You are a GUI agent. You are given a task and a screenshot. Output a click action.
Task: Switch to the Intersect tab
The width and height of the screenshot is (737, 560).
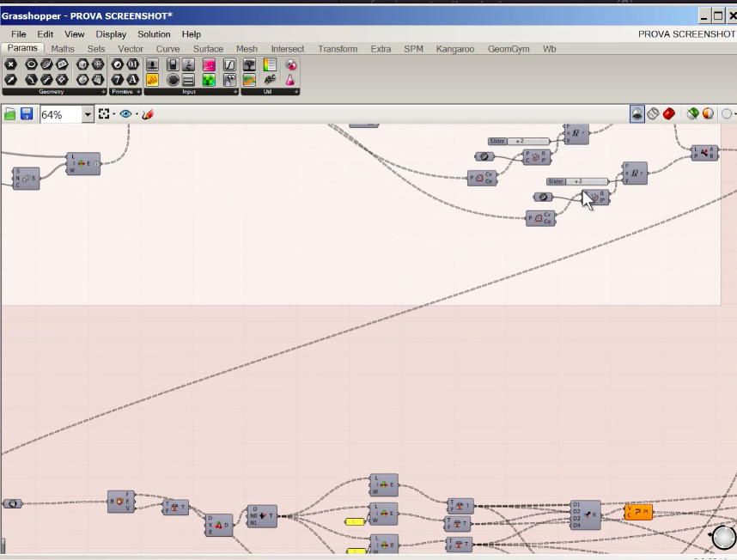click(x=288, y=49)
